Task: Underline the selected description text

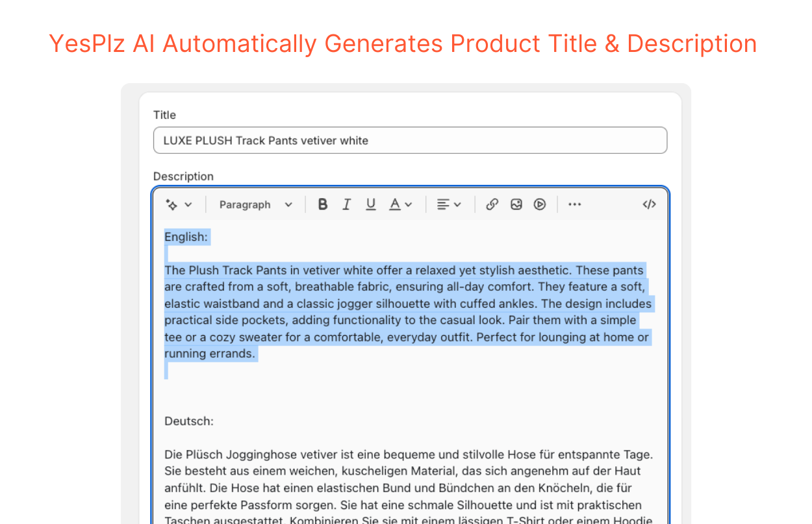Action: tap(370, 204)
